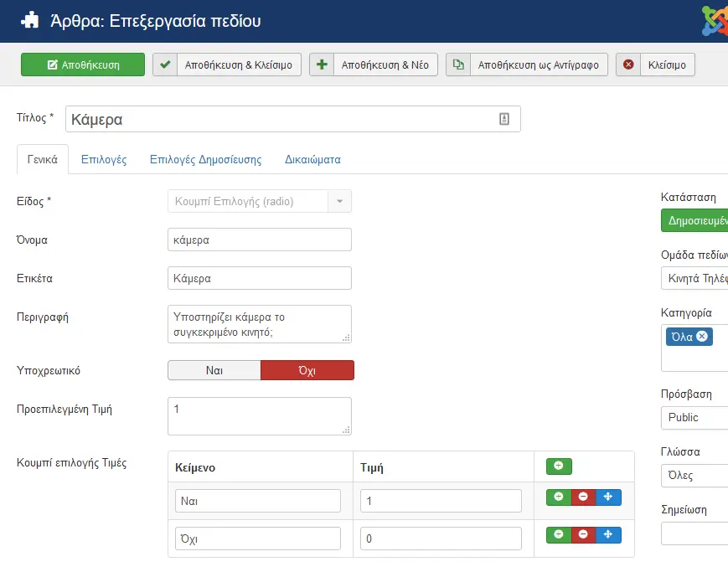Click the green Αποθήκευση button
The height and width of the screenshot is (572, 728).
pyautogui.click(x=83, y=64)
